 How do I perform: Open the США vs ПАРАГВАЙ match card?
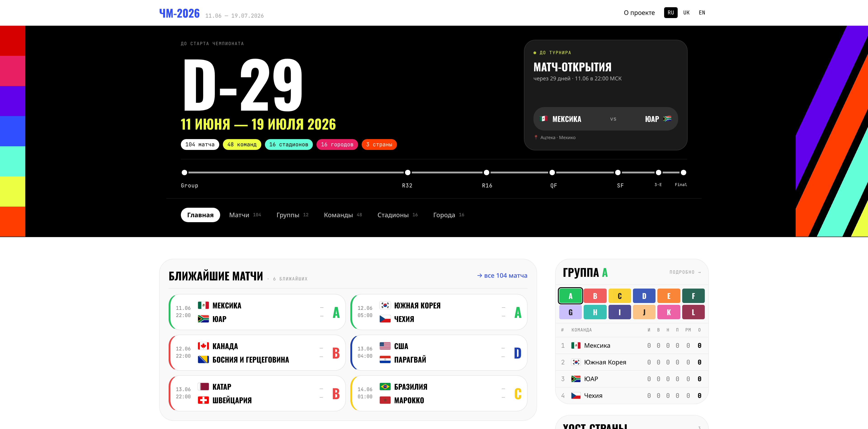pyautogui.click(x=439, y=353)
